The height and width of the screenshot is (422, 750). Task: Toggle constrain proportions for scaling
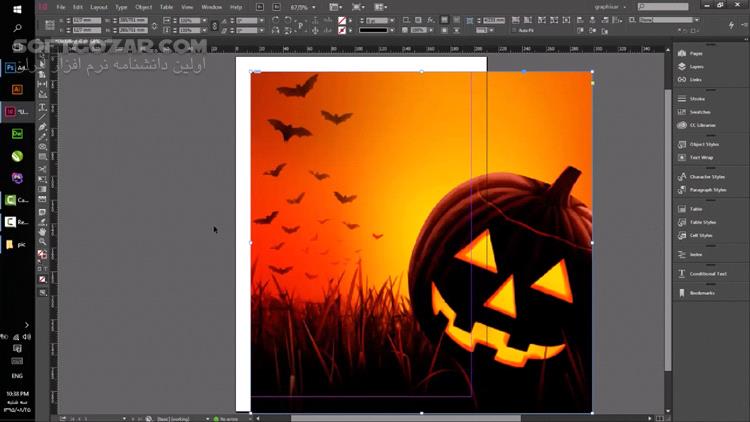coord(214,25)
